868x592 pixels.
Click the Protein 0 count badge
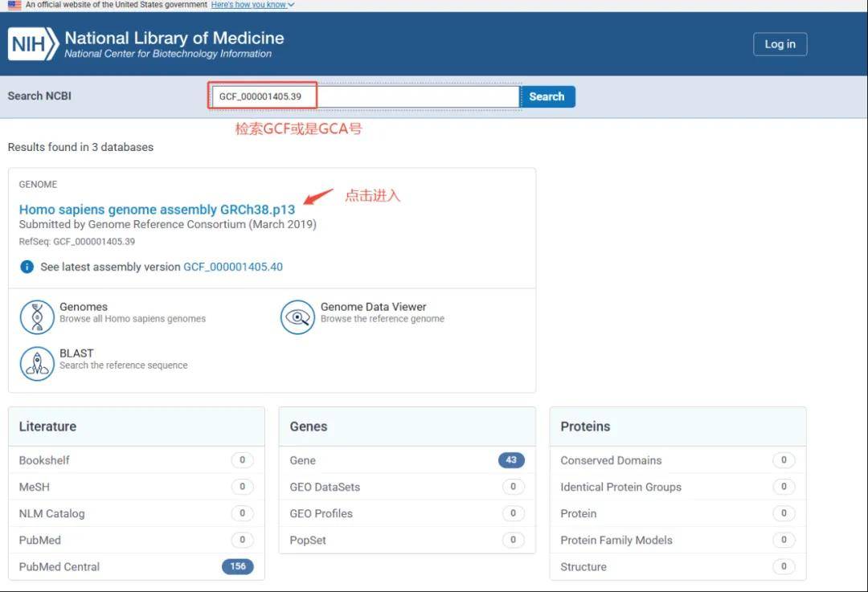coord(784,513)
